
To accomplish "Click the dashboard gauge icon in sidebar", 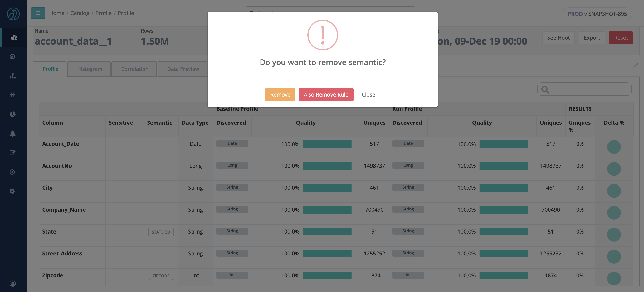I will [x=14, y=38].
